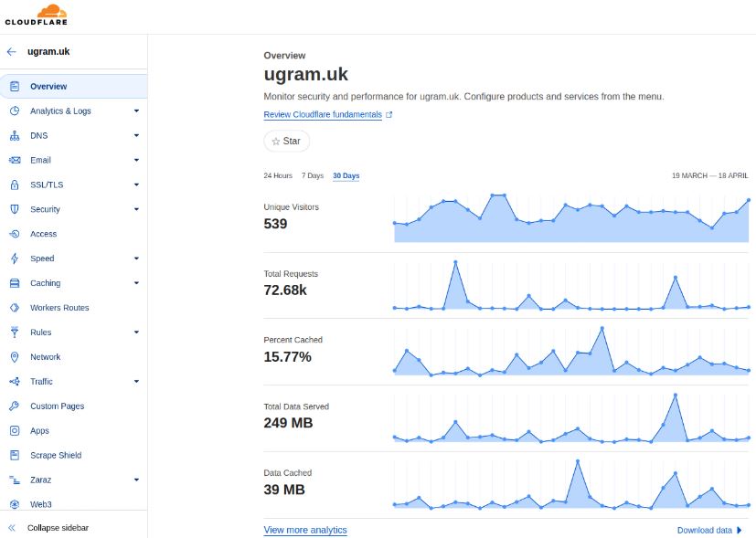The height and width of the screenshot is (538, 756).
Task: Click the Unique Visitors chart
Action: click(571, 218)
